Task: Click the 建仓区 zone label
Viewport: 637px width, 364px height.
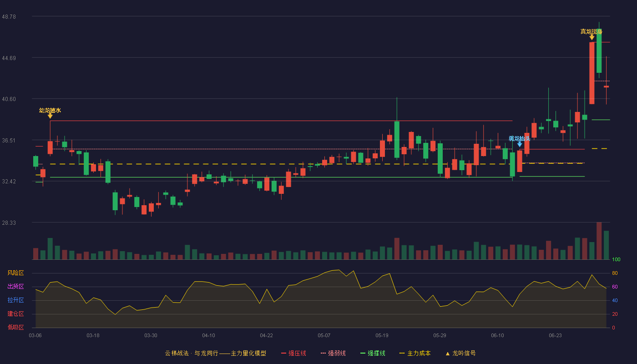Action: (15, 314)
